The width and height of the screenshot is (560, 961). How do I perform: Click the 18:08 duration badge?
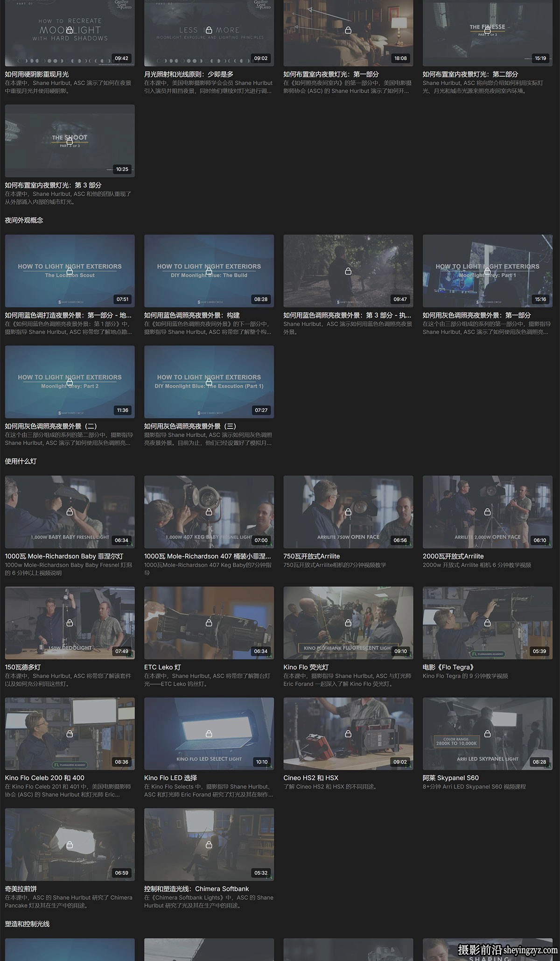pyautogui.click(x=400, y=58)
